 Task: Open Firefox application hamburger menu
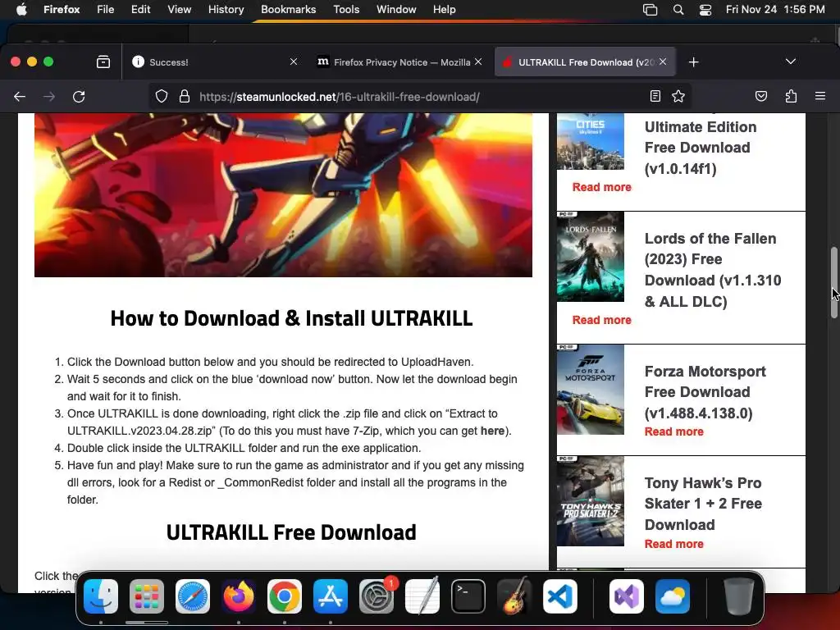pyautogui.click(x=820, y=97)
